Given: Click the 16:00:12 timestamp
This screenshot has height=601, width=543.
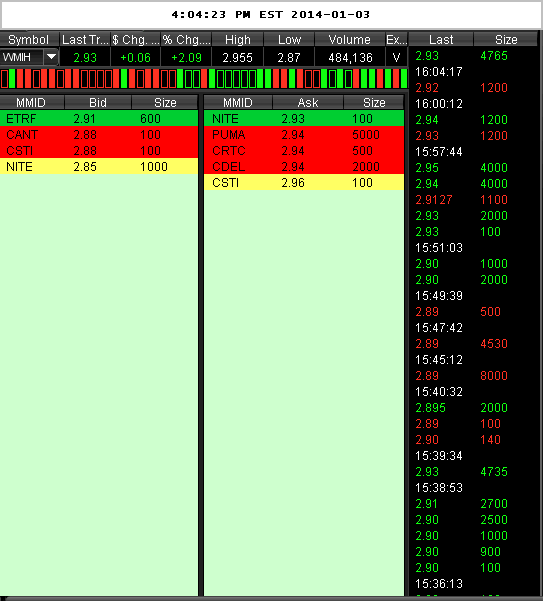Looking at the screenshot, I should (x=439, y=104).
